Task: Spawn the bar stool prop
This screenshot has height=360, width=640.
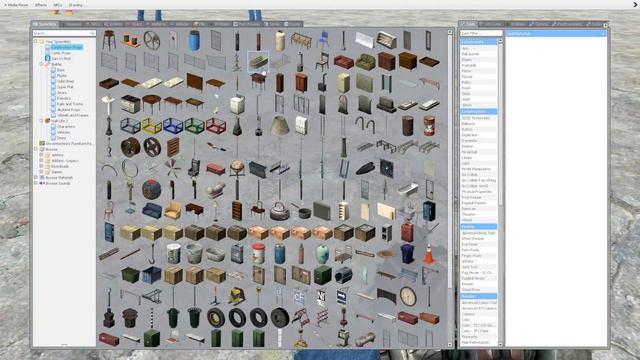Action: [109, 40]
